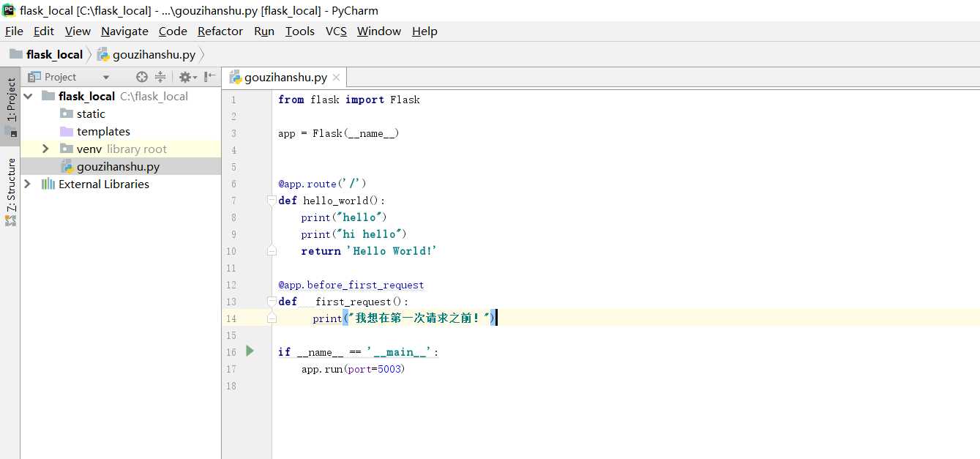The height and width of the screenshot is (459, 980).
Task: Open the Window menu
Action: (x=379, y=31)
